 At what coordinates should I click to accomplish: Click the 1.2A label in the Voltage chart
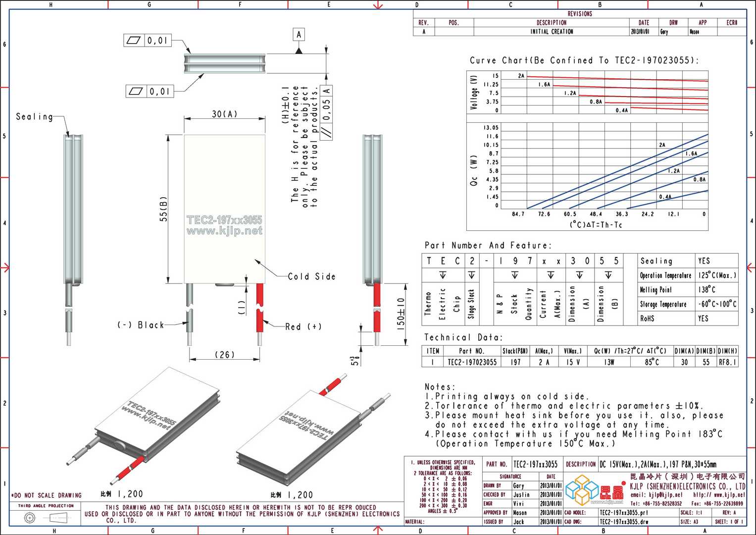click(x=570, y=93)
